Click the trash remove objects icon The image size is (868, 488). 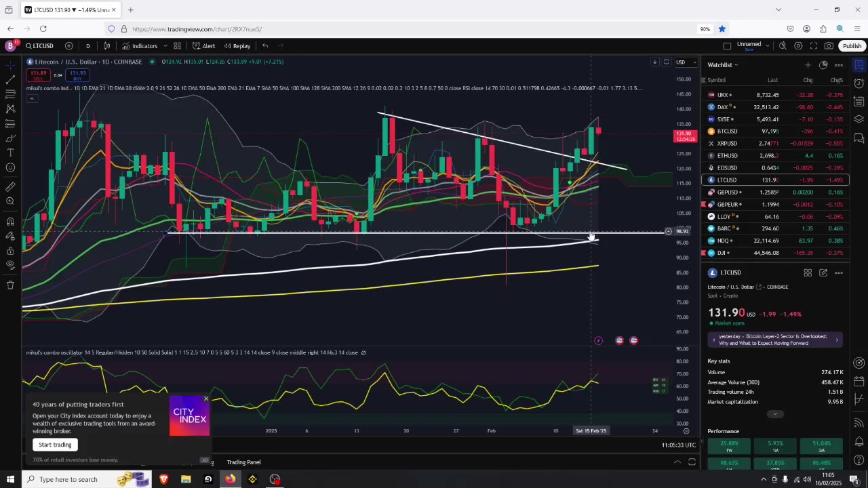pos(10,285)
